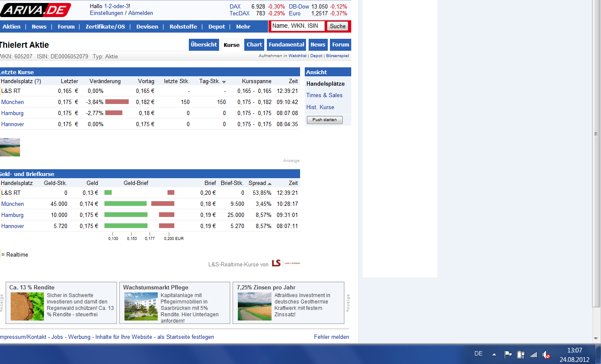Open the Werbung footer link
The height and width of the screenshot is (364, 601).
click(x=79, y=337)
